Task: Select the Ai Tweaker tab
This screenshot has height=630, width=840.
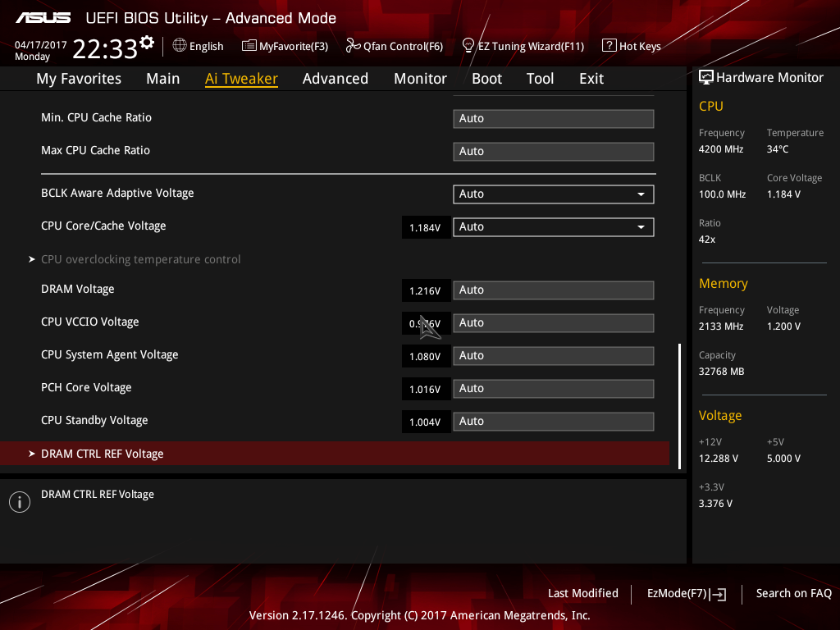Action: coord(241,79)
